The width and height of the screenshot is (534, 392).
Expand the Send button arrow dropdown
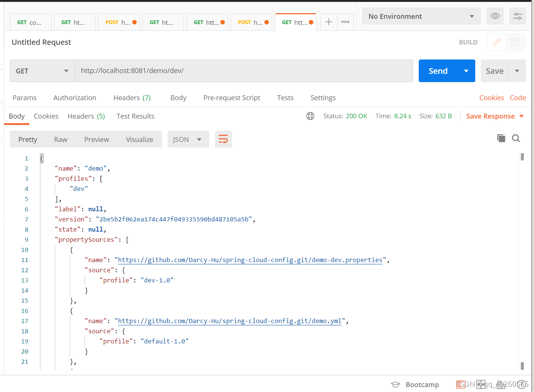tap(466, 71)
